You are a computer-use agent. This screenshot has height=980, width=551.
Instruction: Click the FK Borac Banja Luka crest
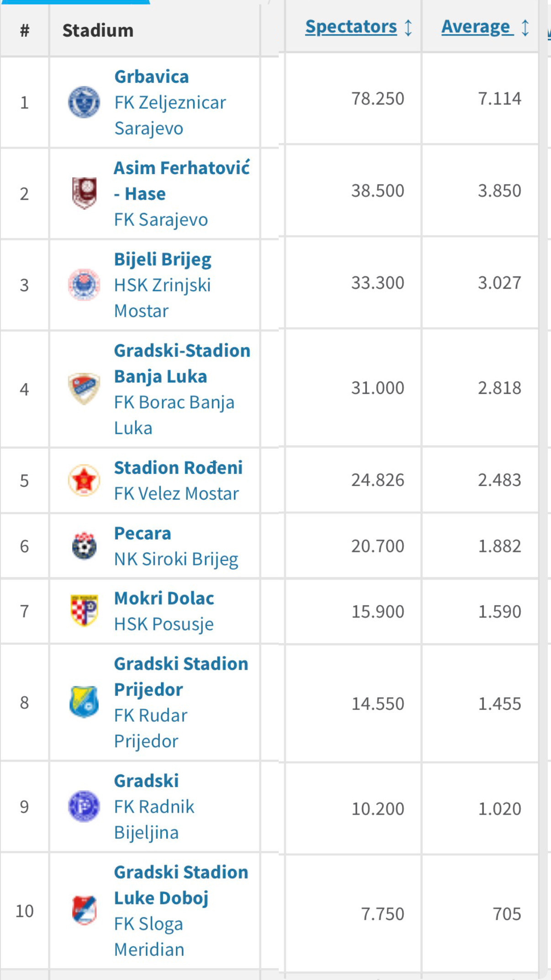[x=84, y=389]
